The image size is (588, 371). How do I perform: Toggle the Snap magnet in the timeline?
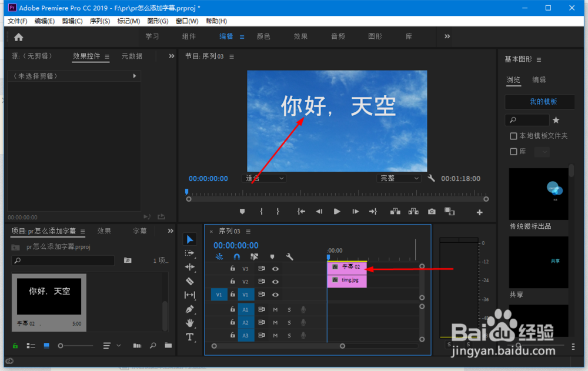[236, 257]
